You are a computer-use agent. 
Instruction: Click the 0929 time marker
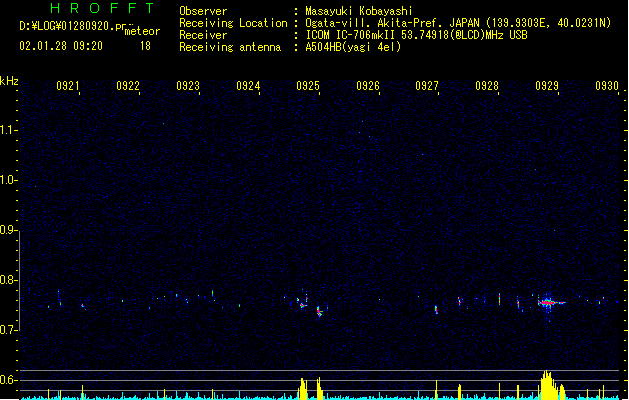tap(547, 86)
